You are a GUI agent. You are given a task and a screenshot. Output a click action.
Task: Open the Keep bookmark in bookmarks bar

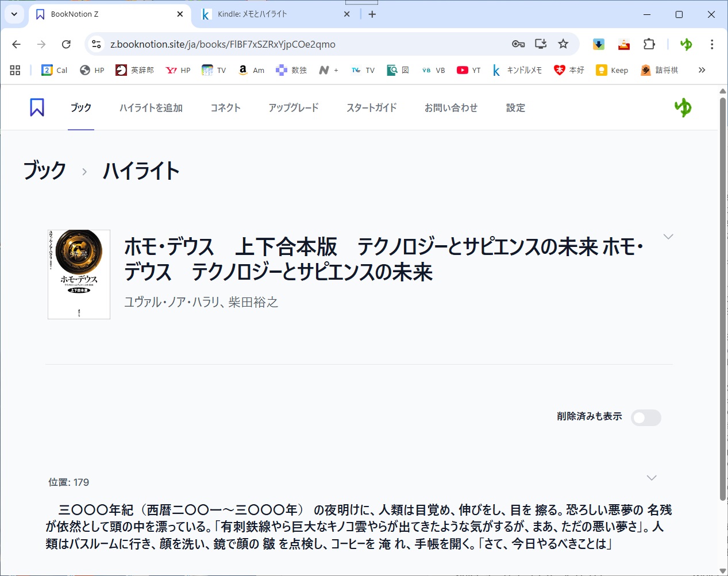(612, 70)
